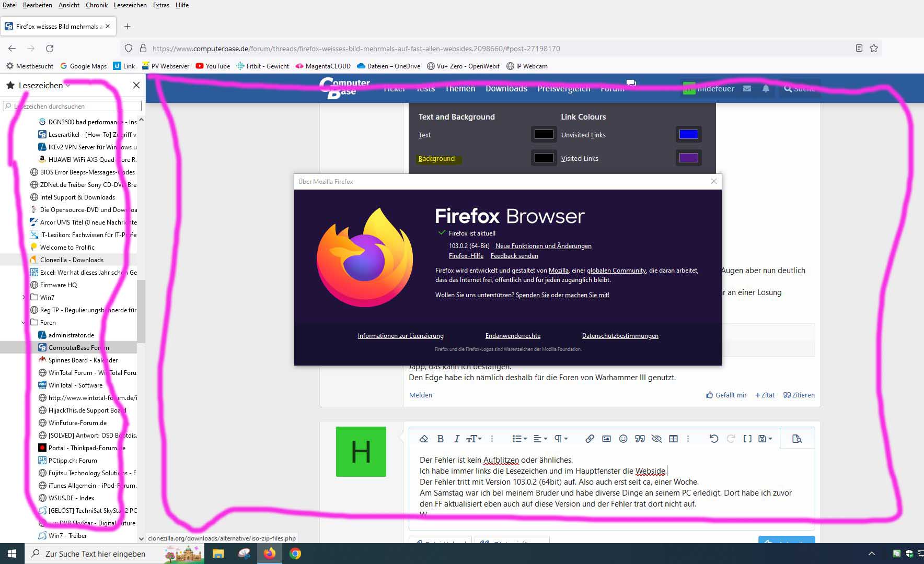This screenshot has height=564, width=924.
Task: Open the font size dropdown in editor
Action: click(473, 439)
